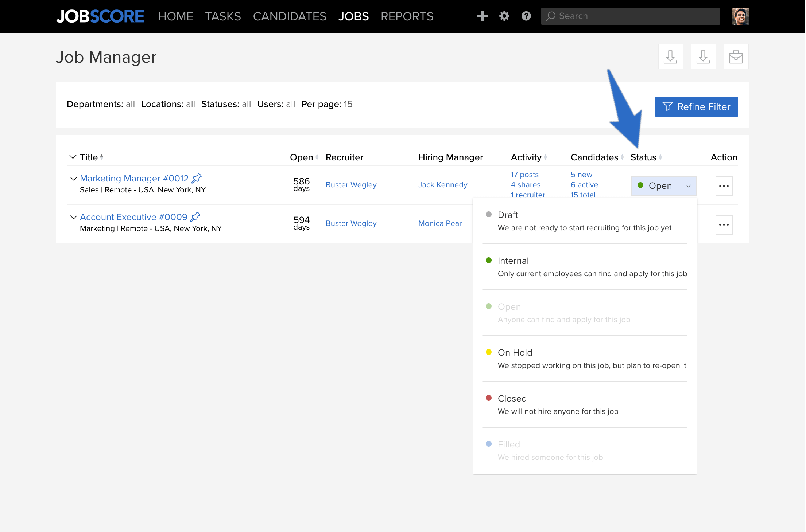Select Closed status option
The width and height of the screenshot is (806, 532).
tap(585, 405)
